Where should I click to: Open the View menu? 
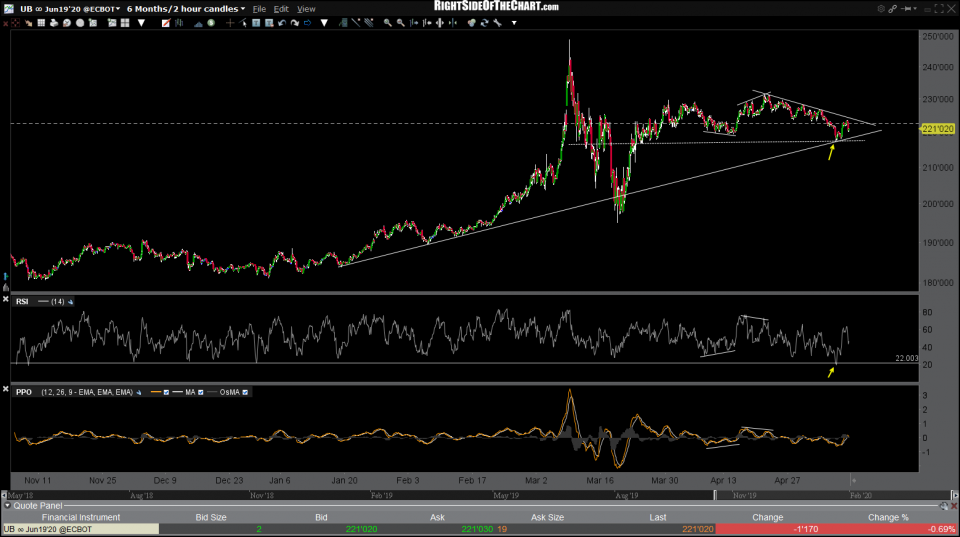coord(307,8)
